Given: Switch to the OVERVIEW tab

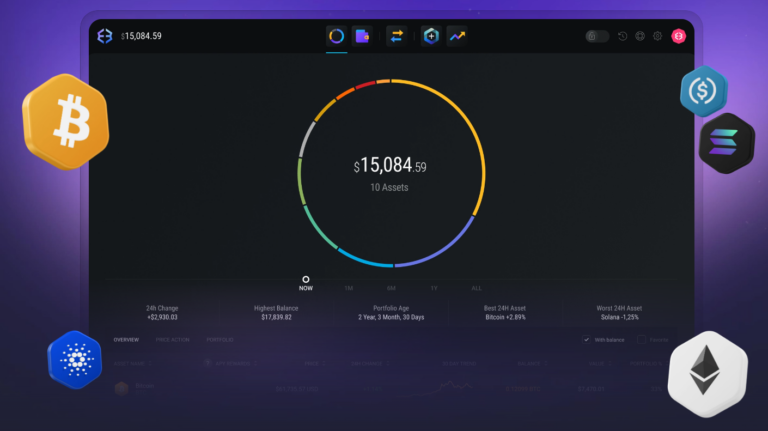Looking at the screenshot, I should coord(126,339).
